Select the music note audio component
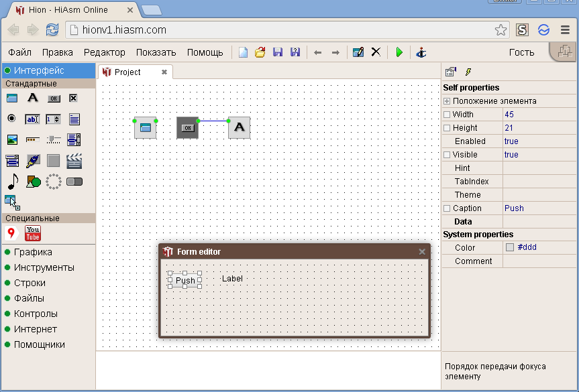Viewport: 579px width, 392px height. (x=13, y=182)
